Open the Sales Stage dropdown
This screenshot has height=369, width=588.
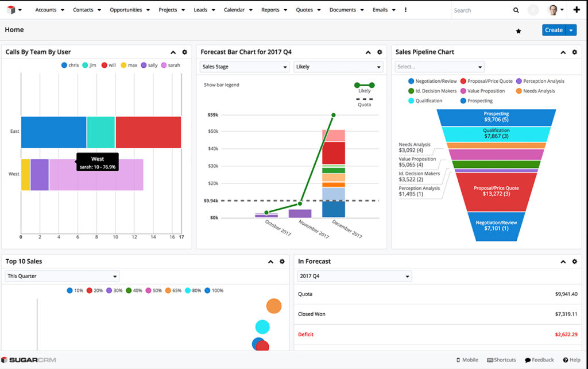click(244, 67)
